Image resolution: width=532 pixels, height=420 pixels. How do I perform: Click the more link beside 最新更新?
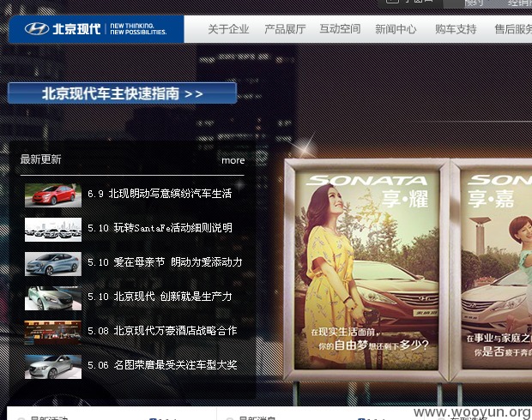[x=233, y=160]
